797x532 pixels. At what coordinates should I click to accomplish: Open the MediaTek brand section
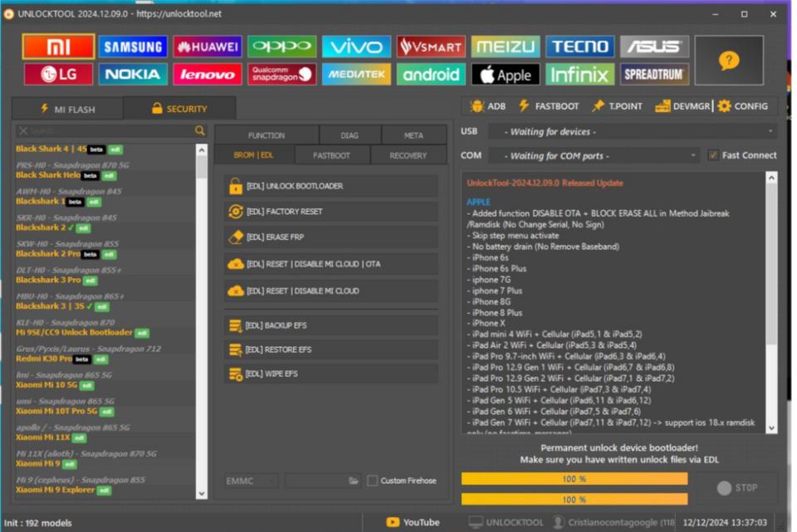[x=356, y=74]
